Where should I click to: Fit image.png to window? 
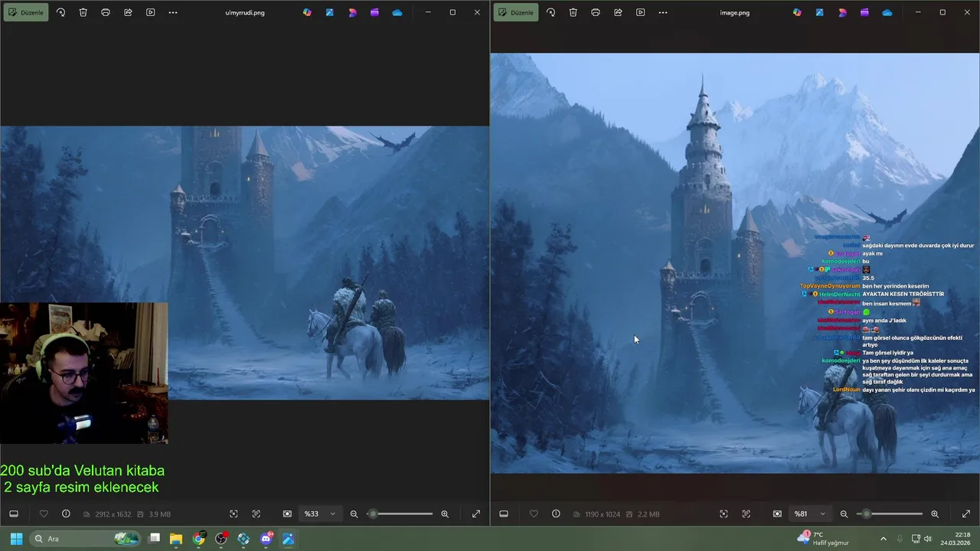tap(777, 514)
